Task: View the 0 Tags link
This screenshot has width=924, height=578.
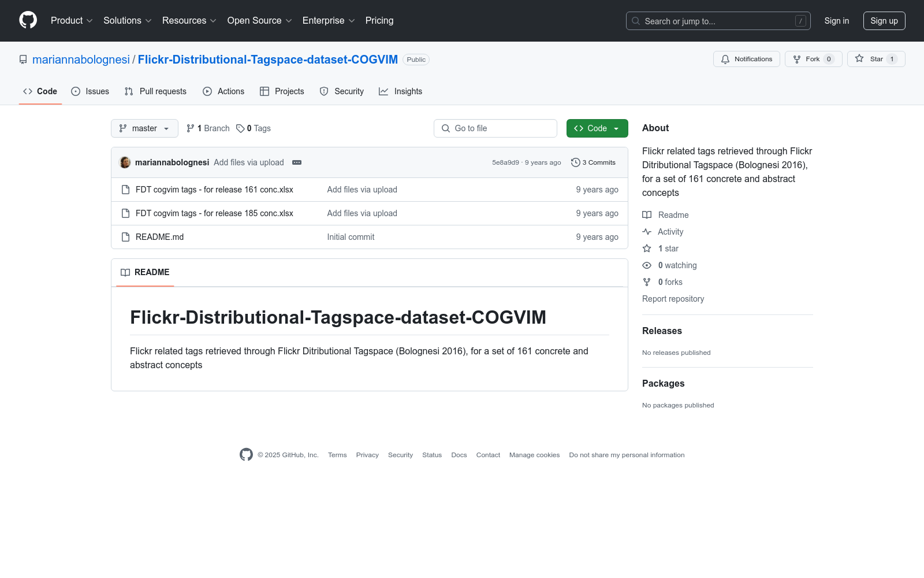Action: (x=254, y=128)
